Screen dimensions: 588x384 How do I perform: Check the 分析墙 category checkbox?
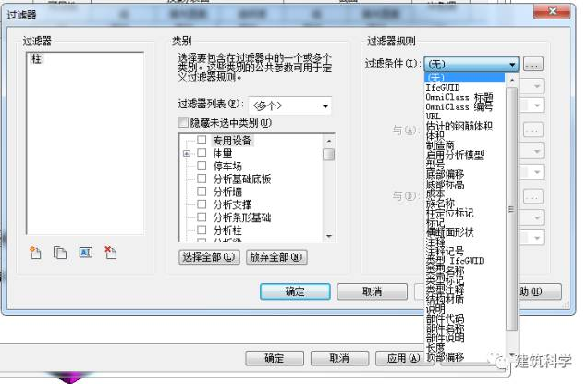tap(202, 192)
